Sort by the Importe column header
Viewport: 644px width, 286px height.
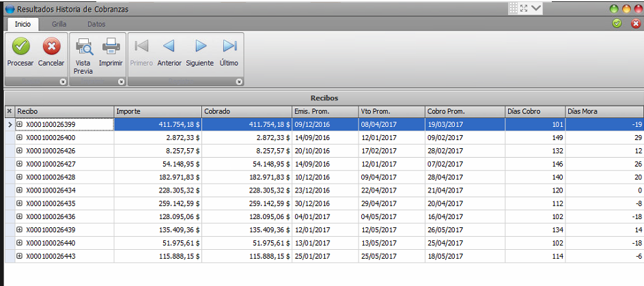(x=158, y=111)
